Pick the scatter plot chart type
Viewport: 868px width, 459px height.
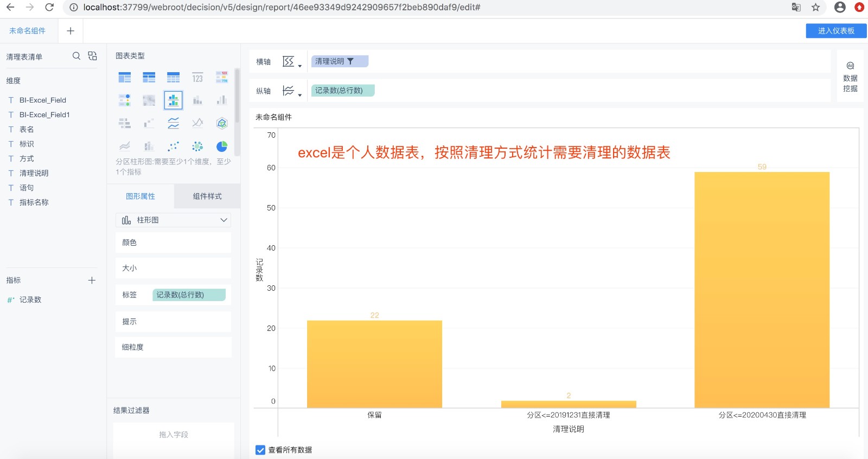point(173,146)
